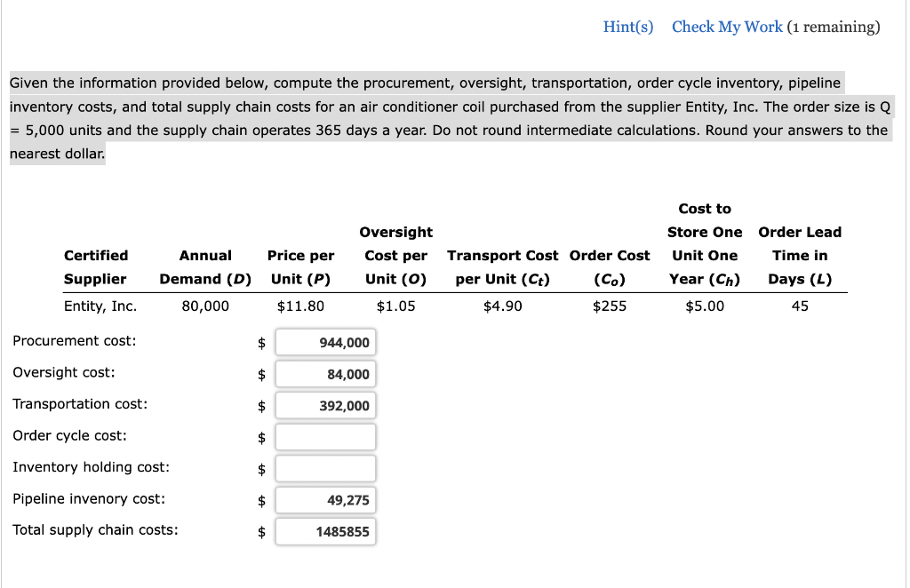Click the 'Entity, Inc.' supplier cell
The width and height of the screenshot is (910, 588).
click(100, 306)
